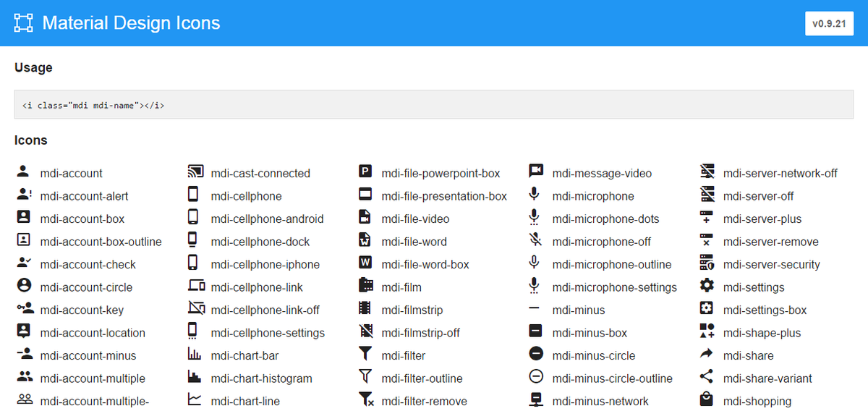
Task: Click the mdi-cellphone-link icon
Action: click(x=196, y=286)
